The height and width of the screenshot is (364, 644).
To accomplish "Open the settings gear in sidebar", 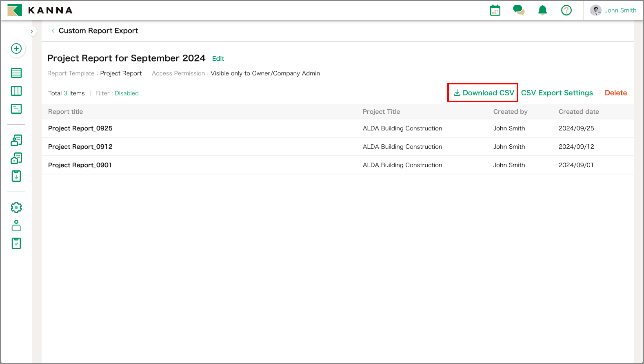I will [x=16, y=207].
